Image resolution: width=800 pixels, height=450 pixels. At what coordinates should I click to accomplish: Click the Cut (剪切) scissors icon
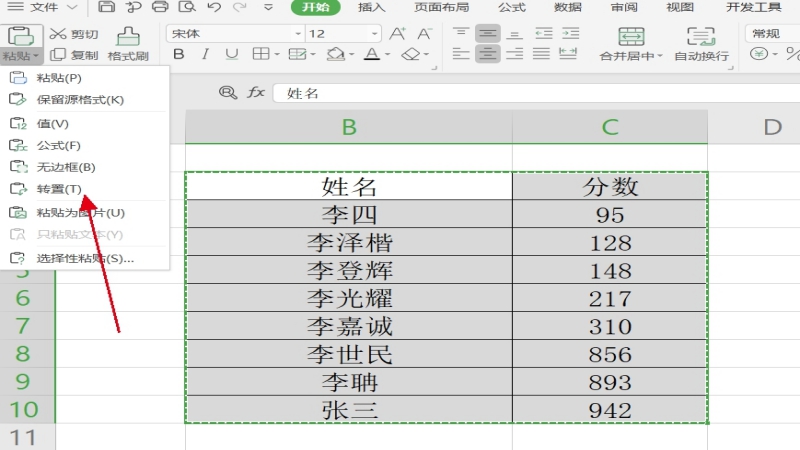58,34
